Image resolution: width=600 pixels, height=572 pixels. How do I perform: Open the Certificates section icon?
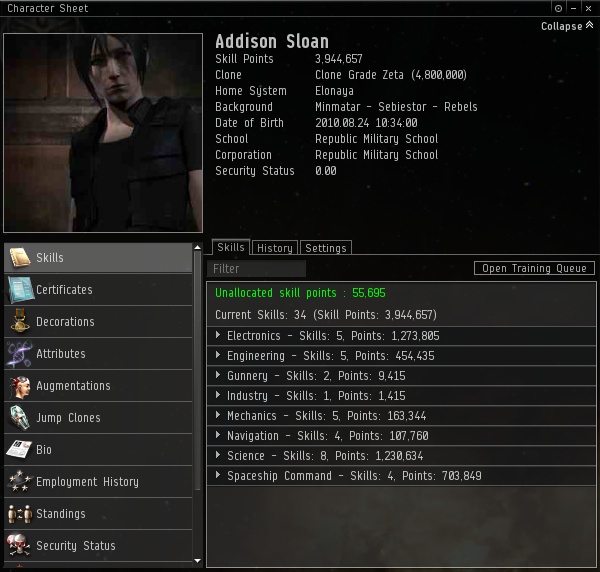pyautogui.click(x=20, y=290)
